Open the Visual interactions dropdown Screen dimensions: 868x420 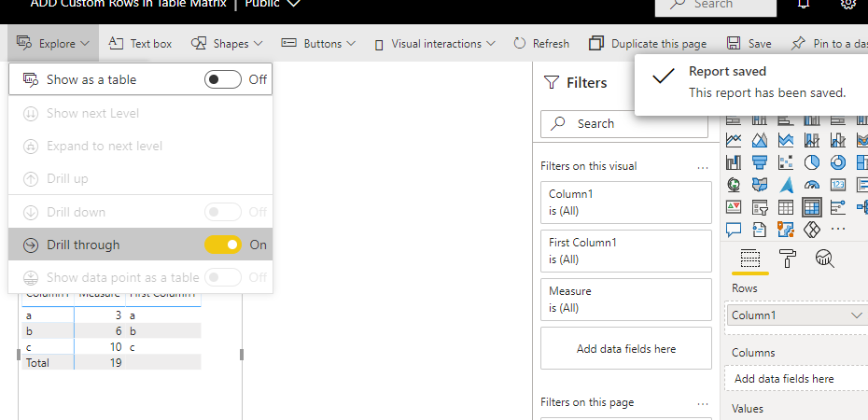[x=435, y=43]
